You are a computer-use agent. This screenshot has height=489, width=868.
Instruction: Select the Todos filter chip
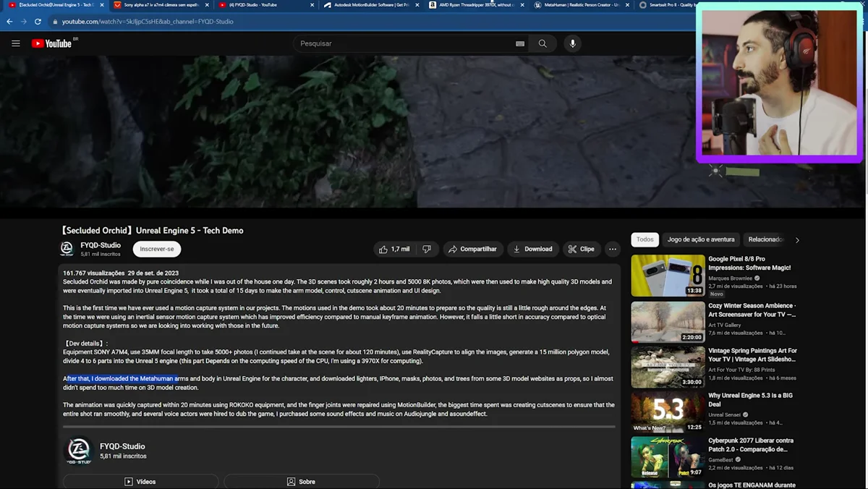coord(644,239)
